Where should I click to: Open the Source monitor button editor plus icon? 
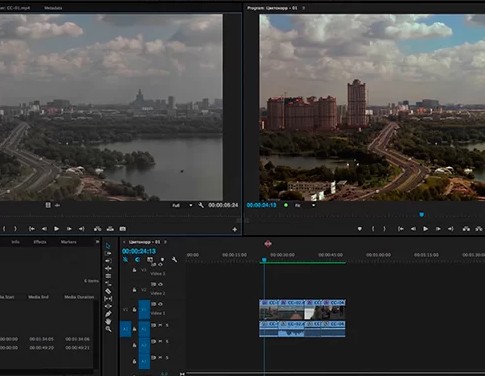(x=235, y=229)
